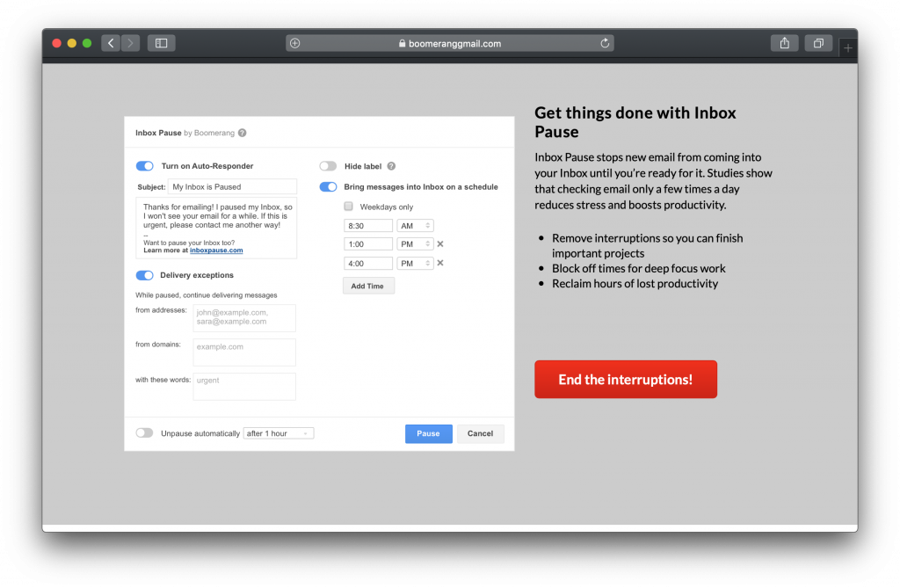Click the help icon beside Inbox Pause title

tap(242, 134)
